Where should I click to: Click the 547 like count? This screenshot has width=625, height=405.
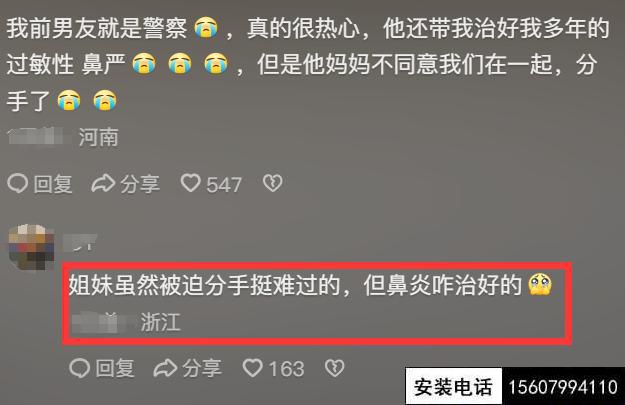click(224, 185)
